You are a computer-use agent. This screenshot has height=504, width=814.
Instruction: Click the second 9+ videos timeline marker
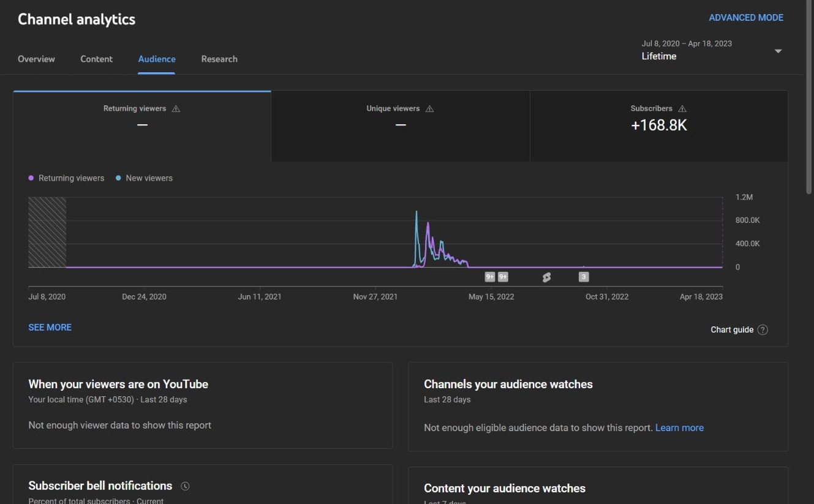(503, 277)
